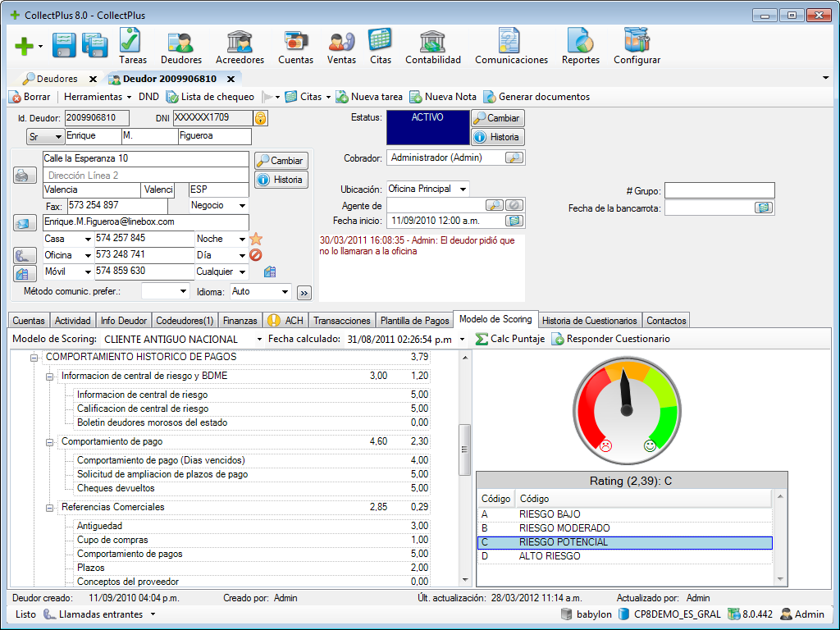Open the Modelo de Scoring dropdown
Viewport: 840px width, 630px height.
click(x=259, y=340)
